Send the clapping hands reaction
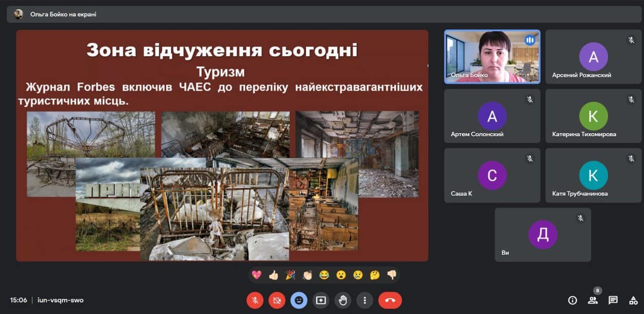This screenshot has height=314, width=644. pos(308,275)
